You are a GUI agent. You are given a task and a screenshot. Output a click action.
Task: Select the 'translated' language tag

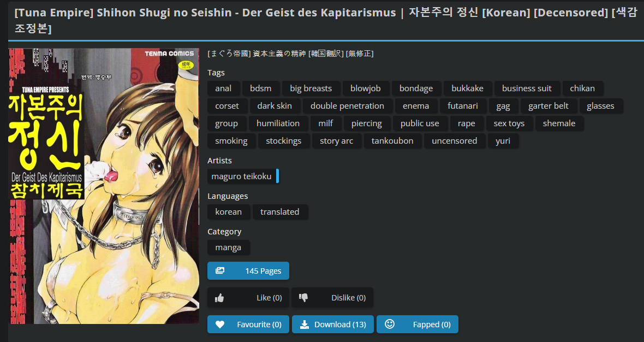pos(279,211)
